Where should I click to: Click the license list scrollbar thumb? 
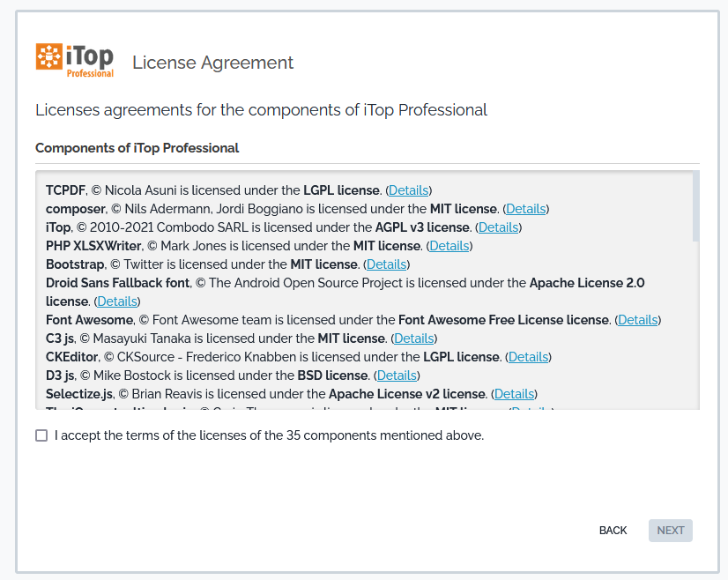point(695,206)
